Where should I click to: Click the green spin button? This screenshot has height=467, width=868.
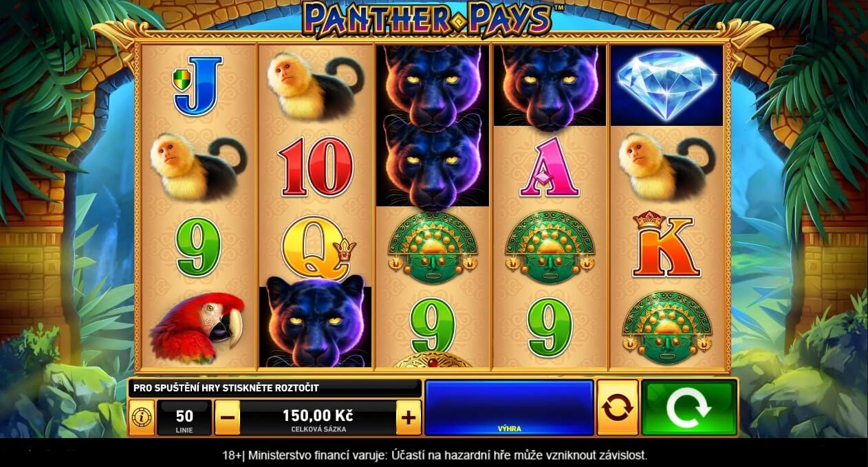click(689, 407)
